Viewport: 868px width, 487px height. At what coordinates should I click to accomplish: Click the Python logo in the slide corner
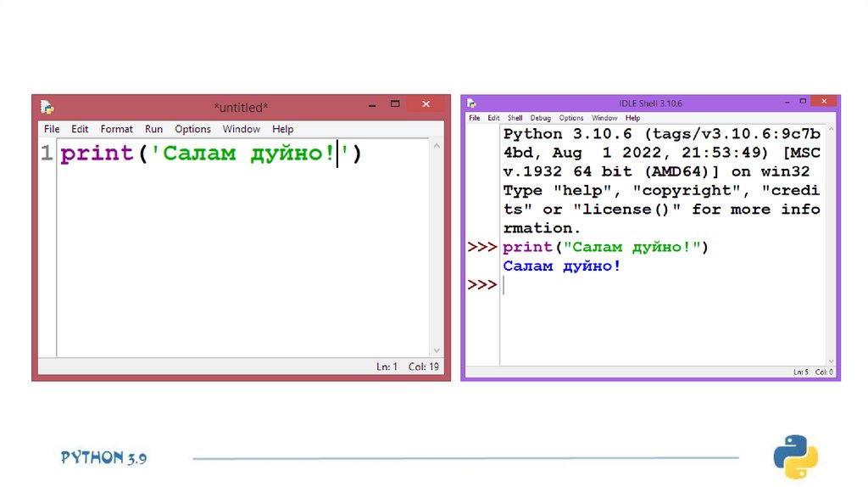click(795, 457)
